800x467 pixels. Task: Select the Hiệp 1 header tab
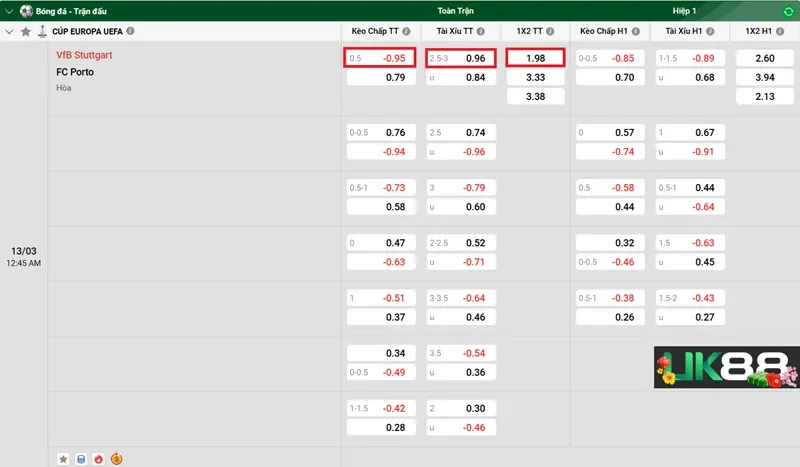point(683,11)
